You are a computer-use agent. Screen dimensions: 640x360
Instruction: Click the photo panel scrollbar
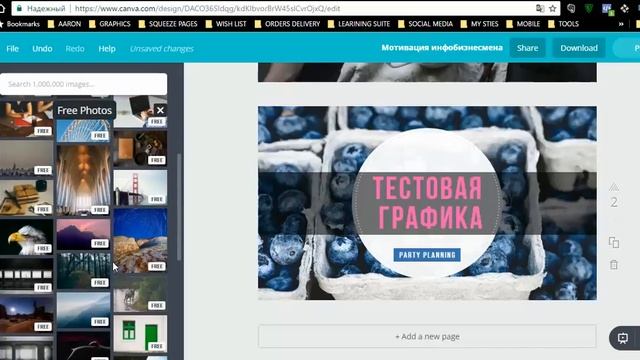click(x=178, y=207)
